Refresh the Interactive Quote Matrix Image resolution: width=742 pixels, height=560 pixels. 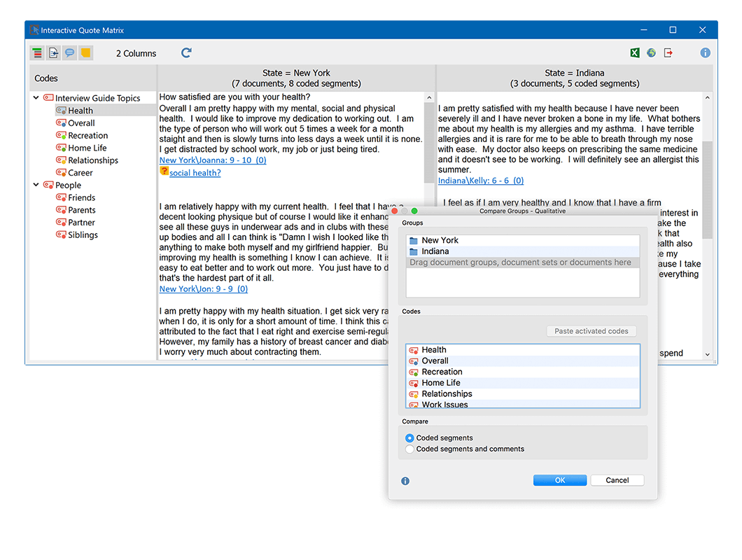[186, 53]
